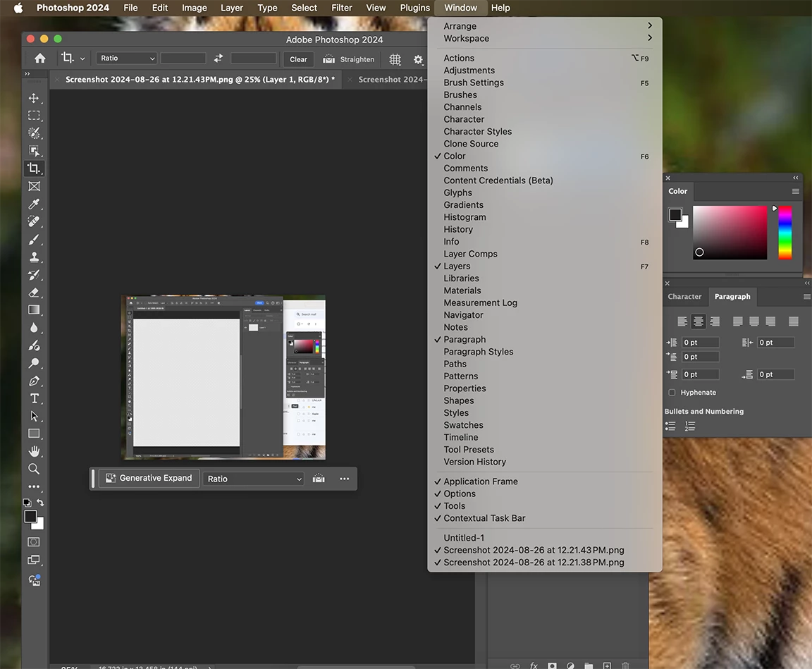Viewport: 812px width, 669px height.
Task: Select the Eyedropper tool
Action: click(34, 204)
